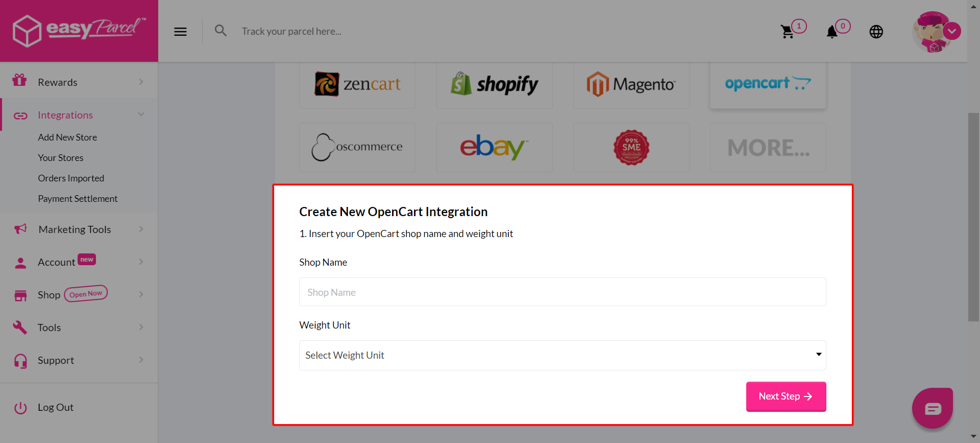Screen dimensions: 980x443
Task: Collapse the Integrations menu chevron
Action: pyautogui.click(x=141, y=114)
